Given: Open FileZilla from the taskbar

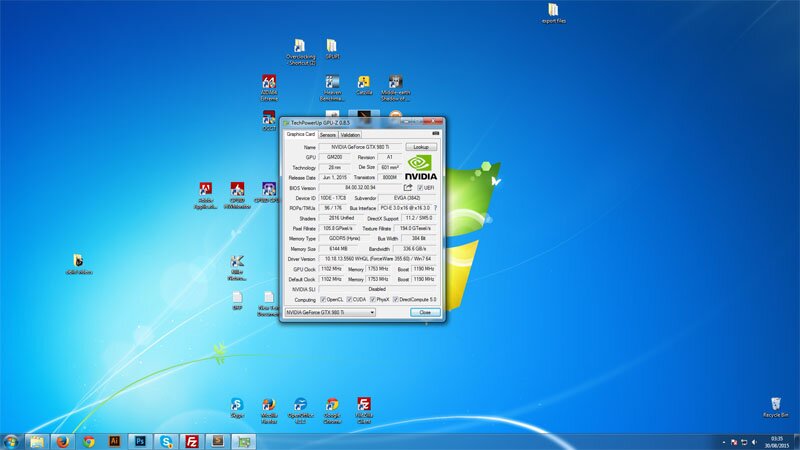Looking at the screenshot, I should [x=192, y=441].
